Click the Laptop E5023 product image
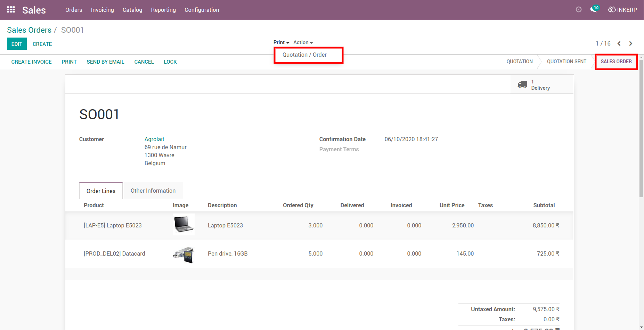Screen dimensions: 644x330 [x=184, y=225]
